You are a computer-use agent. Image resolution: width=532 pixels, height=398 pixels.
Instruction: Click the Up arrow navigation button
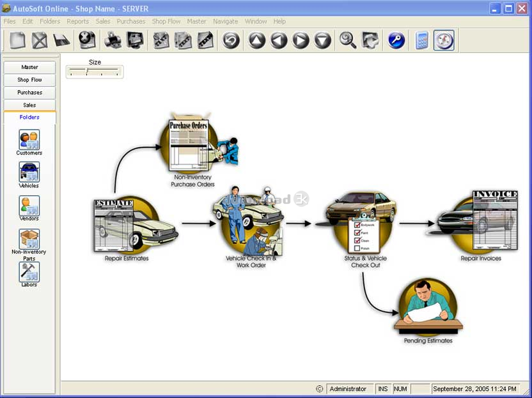(257, 40)
